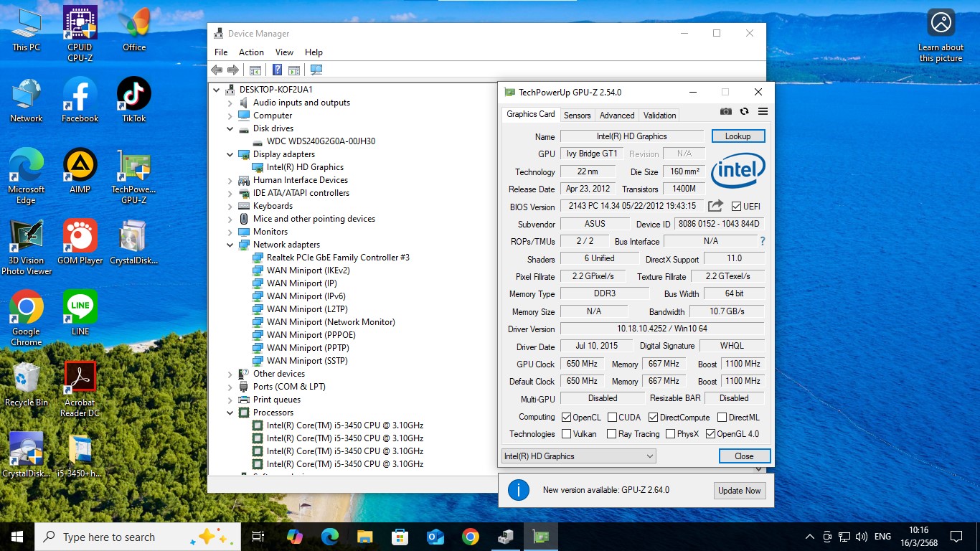980x551 pixels.
Task: Click the Bus Interface question mark in GPU-Z
Action: [762, 241]
